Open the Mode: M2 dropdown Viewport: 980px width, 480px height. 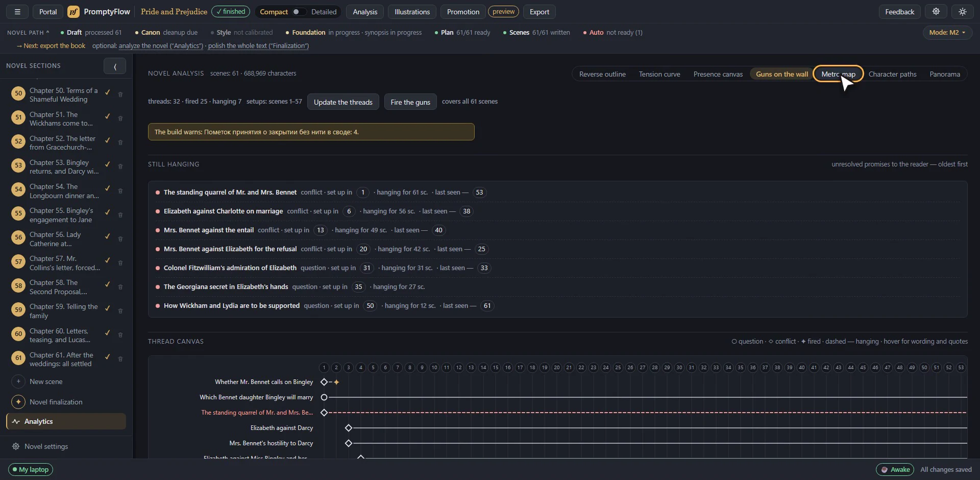[947, 32]
